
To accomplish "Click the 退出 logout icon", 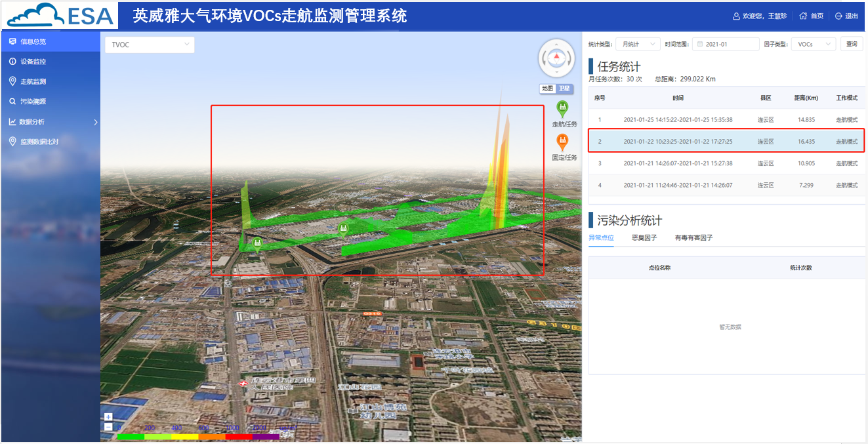I will pyautogui.click(x=838, y=16).
